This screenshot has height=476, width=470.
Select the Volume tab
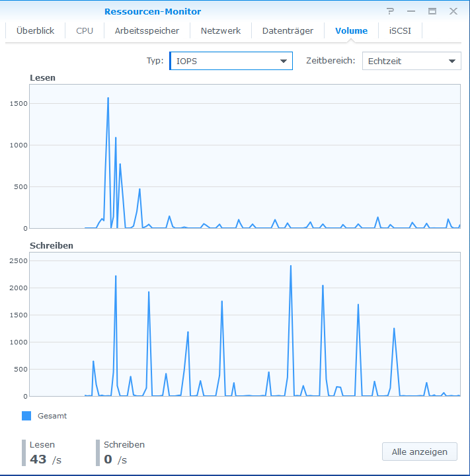(x=351, y=30)
